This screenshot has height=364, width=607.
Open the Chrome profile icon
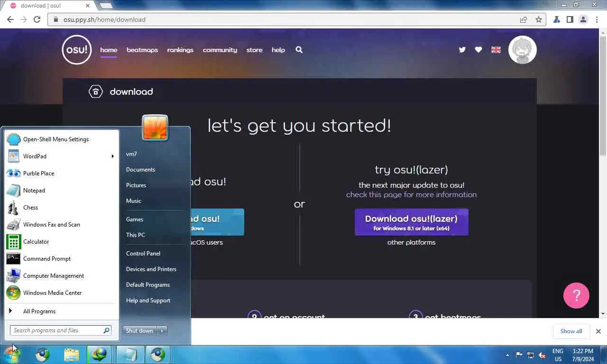click(x=584, y=19)
